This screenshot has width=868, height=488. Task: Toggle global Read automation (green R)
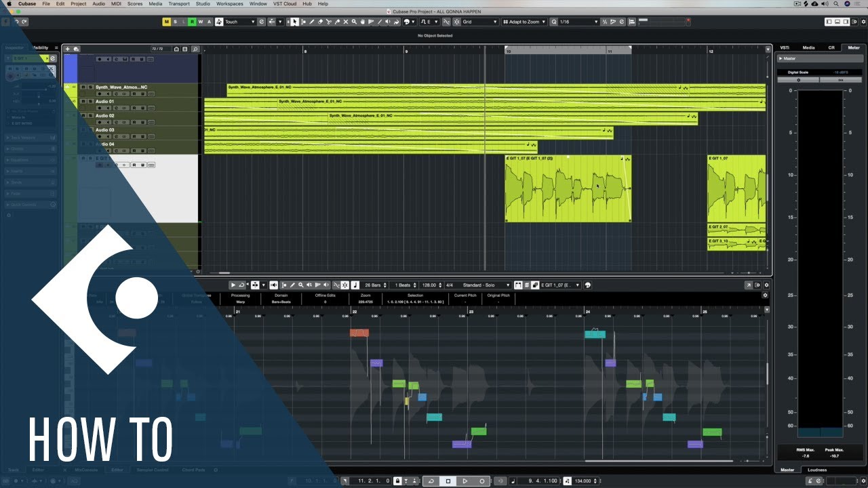(192, 22)
